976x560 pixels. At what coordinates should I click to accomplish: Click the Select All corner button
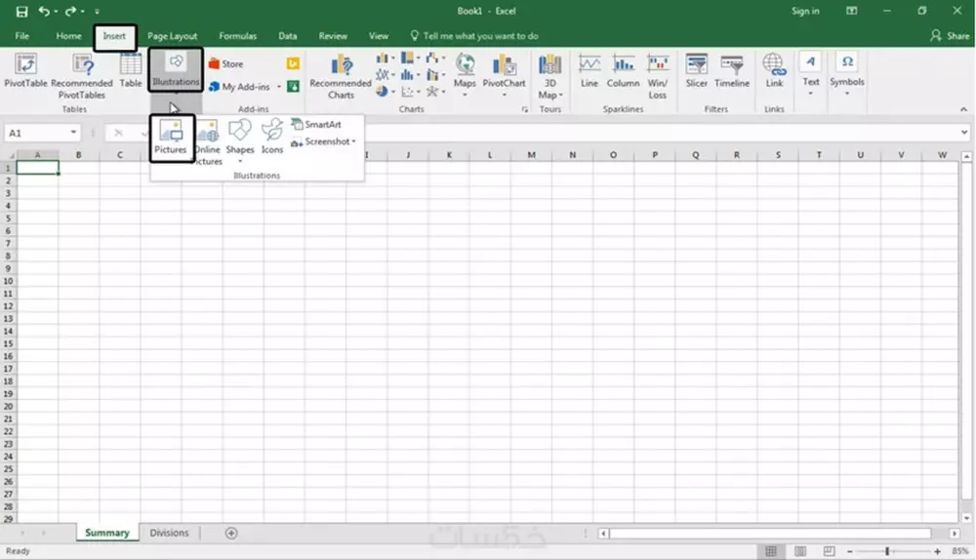(x=9, y=155)
